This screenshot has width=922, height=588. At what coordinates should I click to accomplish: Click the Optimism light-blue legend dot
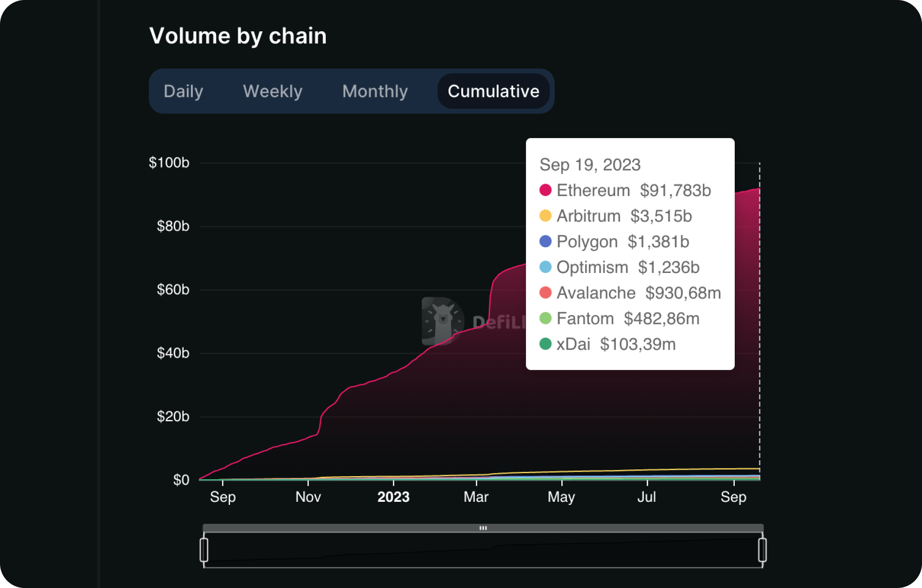(x=545, y=267)
